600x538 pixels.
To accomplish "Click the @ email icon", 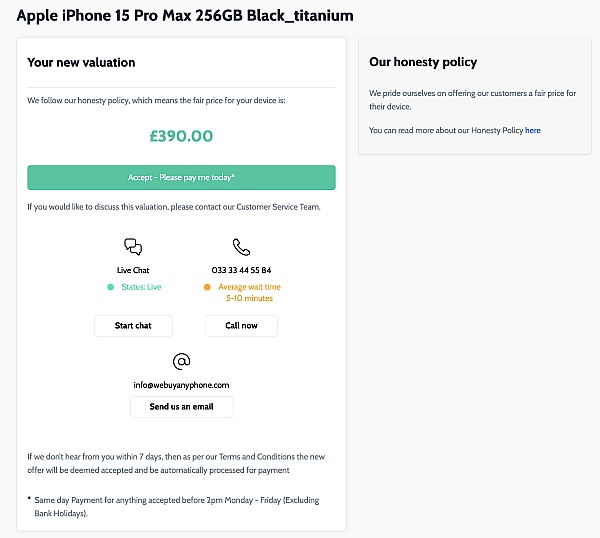I will click(x=181, y=361).
